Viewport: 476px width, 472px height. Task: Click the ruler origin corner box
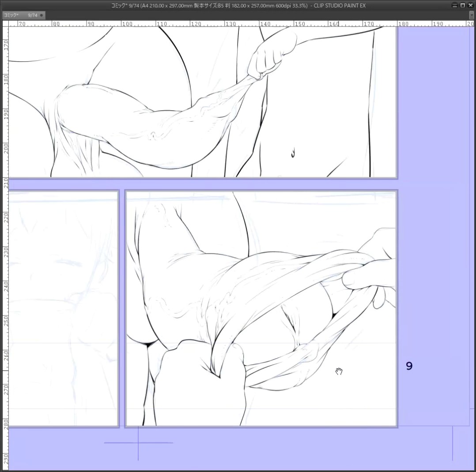5,23
